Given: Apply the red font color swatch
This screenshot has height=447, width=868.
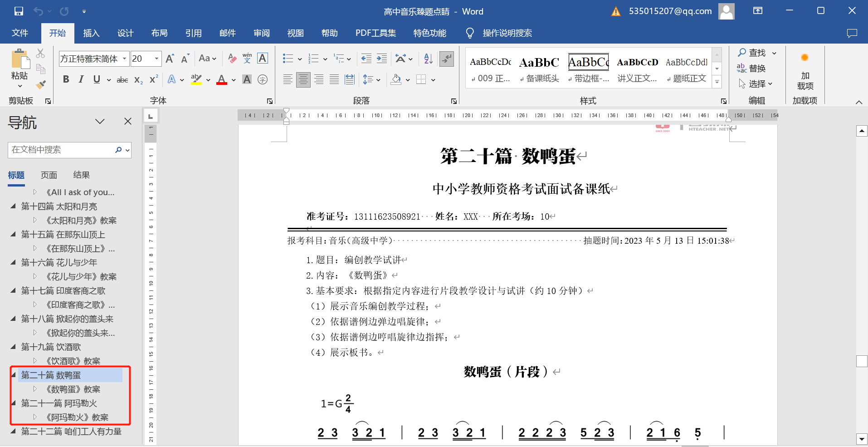Looking at the screenshot, I should (222, 80).
